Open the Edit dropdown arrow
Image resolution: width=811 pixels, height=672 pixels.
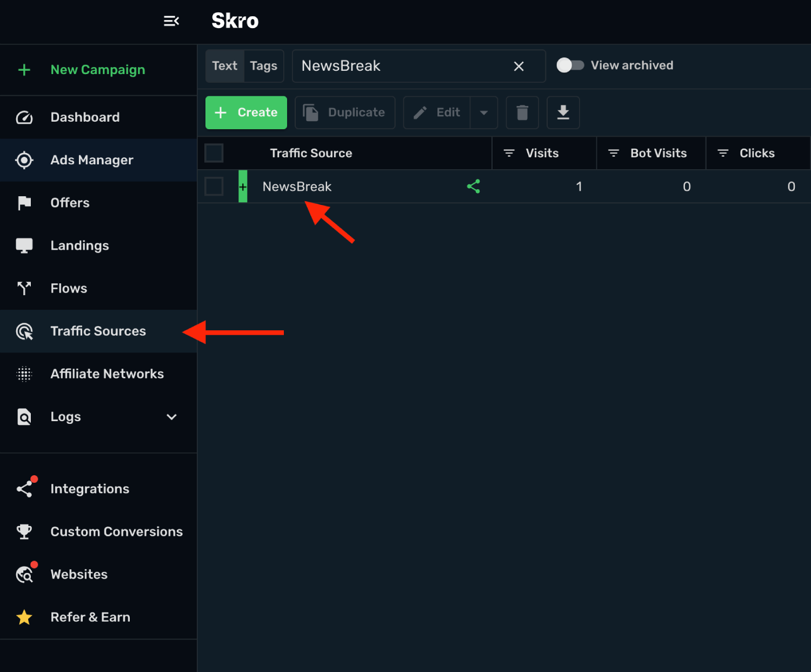coord(484,112)
